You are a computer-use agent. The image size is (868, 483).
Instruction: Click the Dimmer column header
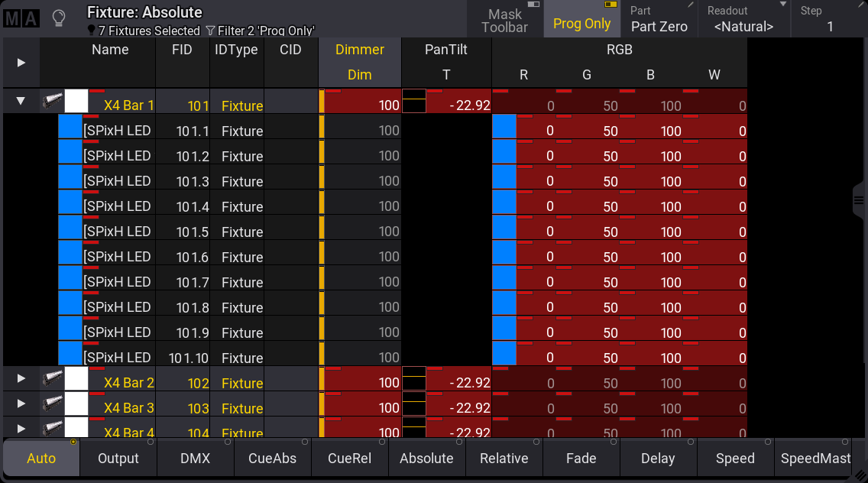click(360, 50)
